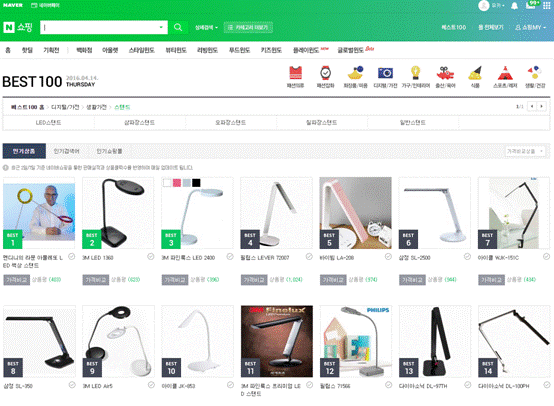Expand the Shopping MY menu
Screen dimensions: 554x406
pos(530,27)
